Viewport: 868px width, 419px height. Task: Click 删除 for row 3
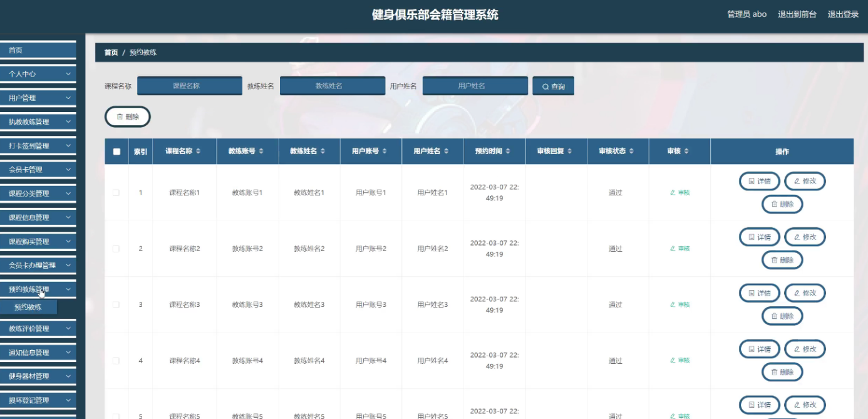point(782,316)
